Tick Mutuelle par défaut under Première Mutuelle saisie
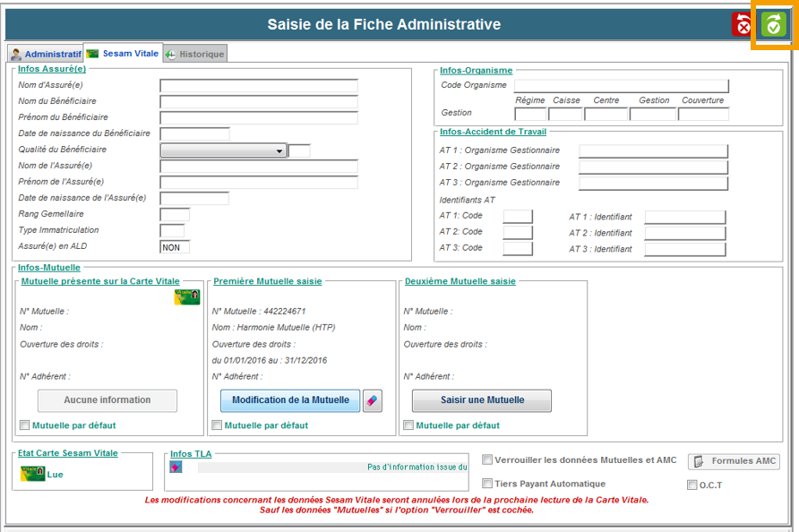 [x=217, y=425]
